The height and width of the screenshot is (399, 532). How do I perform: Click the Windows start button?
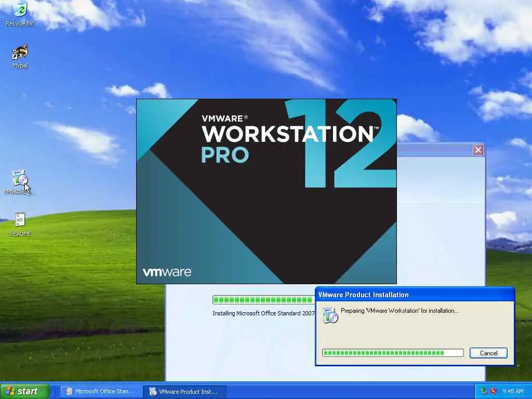tap(25, 391)
